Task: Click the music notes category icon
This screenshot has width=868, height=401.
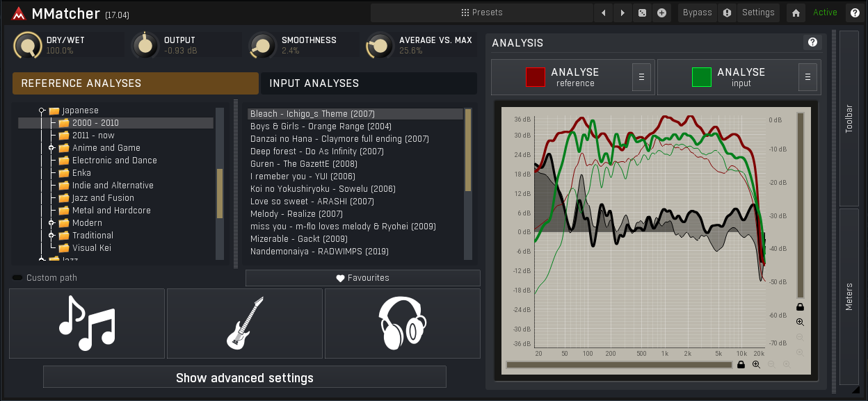Action: tap(87, 323)
